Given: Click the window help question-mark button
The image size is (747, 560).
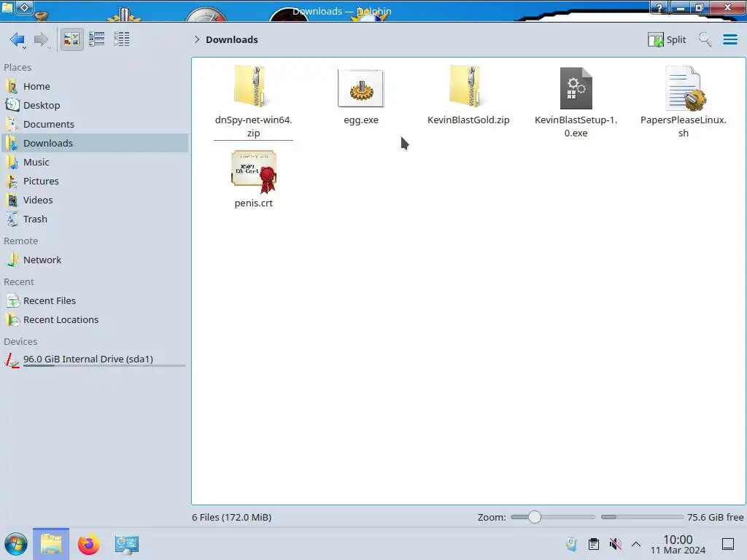Looking at the screenshot, I should [x=659, y=7].
